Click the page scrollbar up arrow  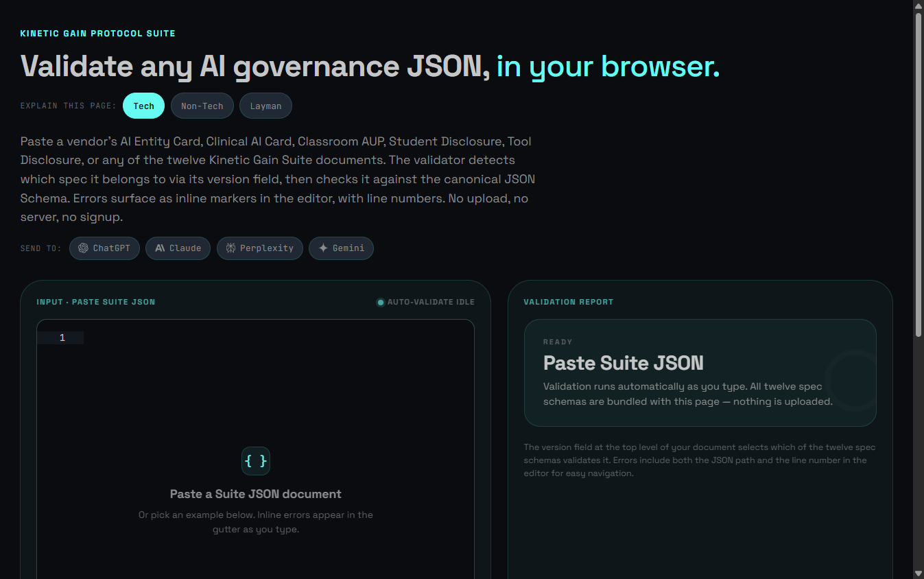click(x=919, y=5)
